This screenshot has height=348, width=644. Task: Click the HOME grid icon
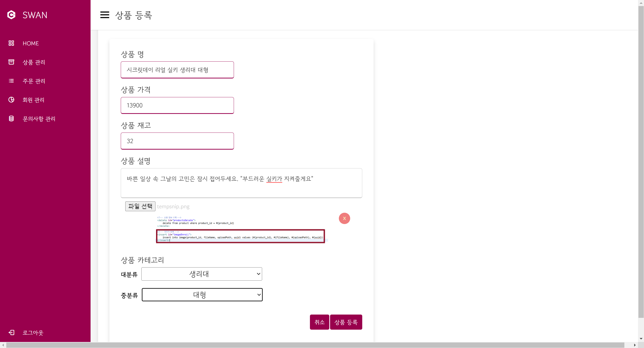click(11, 43)
